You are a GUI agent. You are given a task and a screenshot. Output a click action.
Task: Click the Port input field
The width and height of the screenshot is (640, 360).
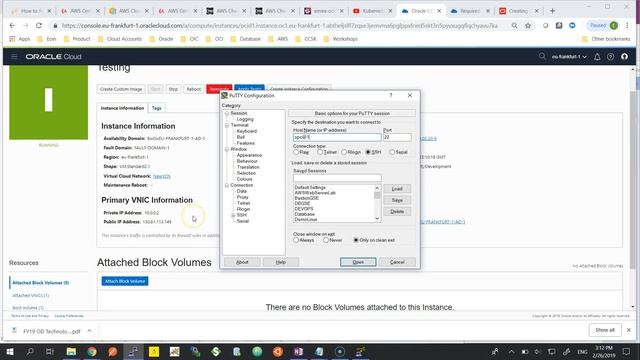coord(397,137)
